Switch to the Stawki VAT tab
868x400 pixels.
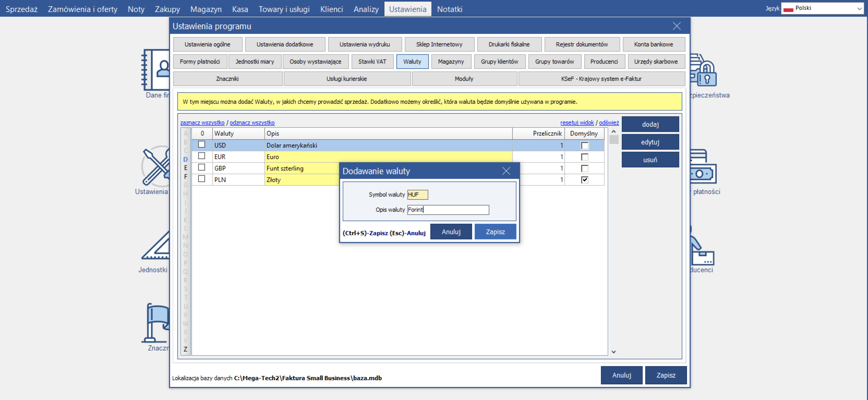click(x=372, y=62)
